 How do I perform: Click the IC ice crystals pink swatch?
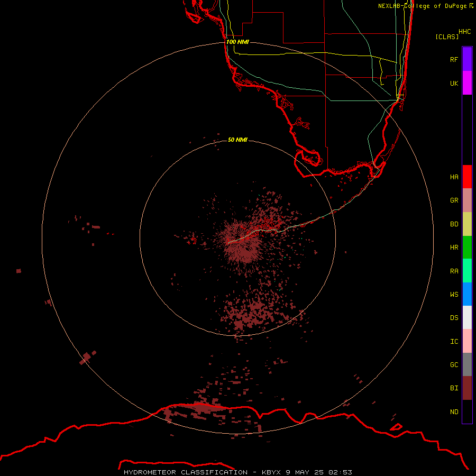(x=467, y=341)
